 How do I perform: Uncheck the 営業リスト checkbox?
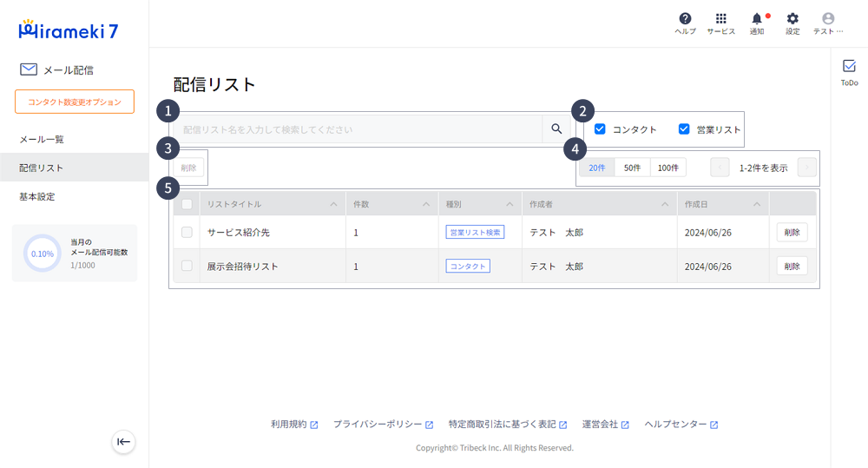tap(684, 129)
